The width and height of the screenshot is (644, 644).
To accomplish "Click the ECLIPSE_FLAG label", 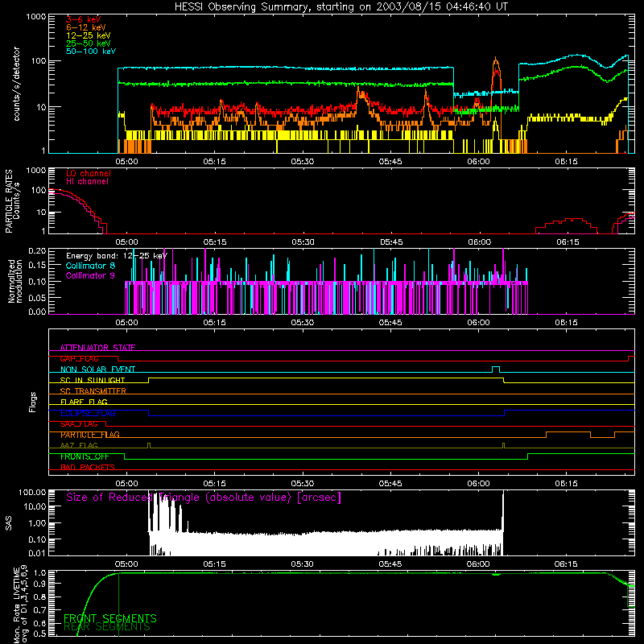I will coord(88,413).
